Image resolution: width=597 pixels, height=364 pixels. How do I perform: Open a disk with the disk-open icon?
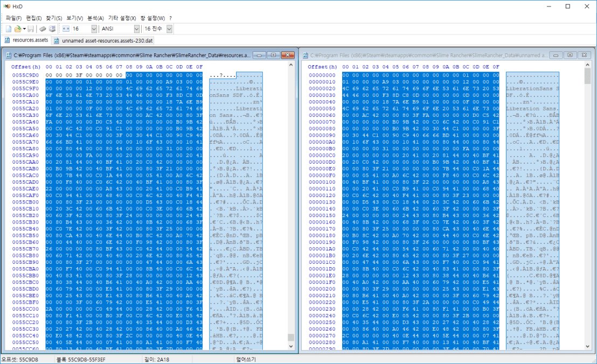coord(53,28)
